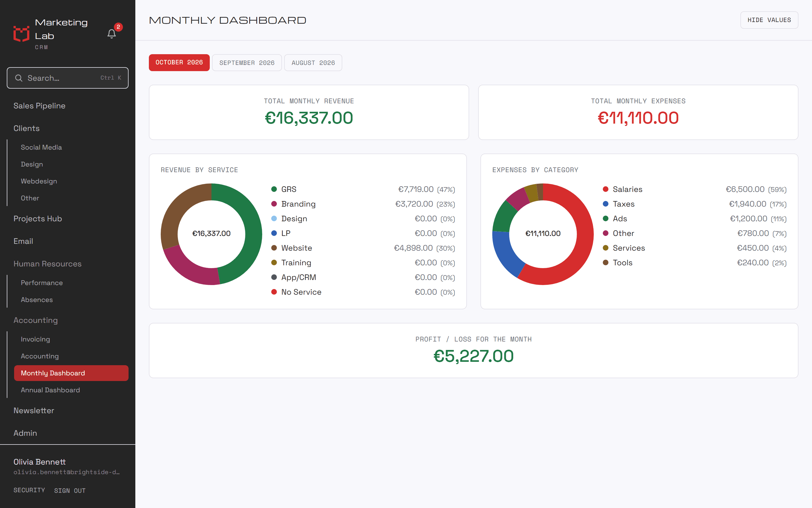Expand Human Resources section
This screenshot has width=812, height=508.
[48, 264]
